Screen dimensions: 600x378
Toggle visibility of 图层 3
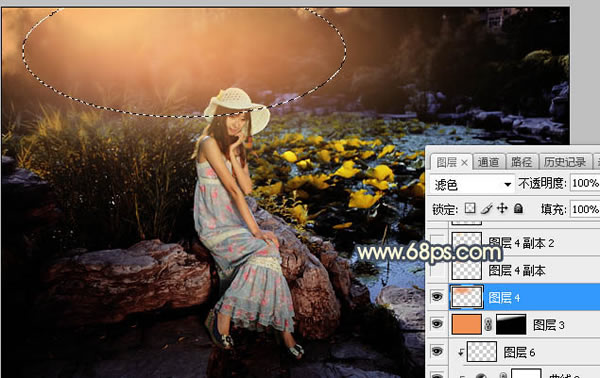[437, 324]
